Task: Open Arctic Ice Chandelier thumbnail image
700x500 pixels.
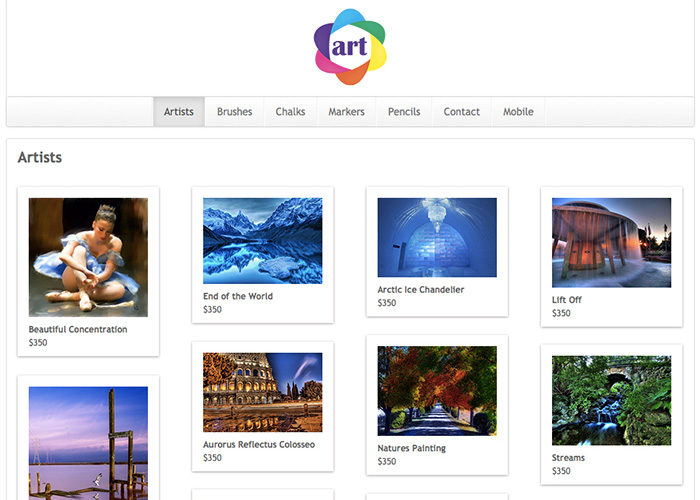Action: point(437,238)
